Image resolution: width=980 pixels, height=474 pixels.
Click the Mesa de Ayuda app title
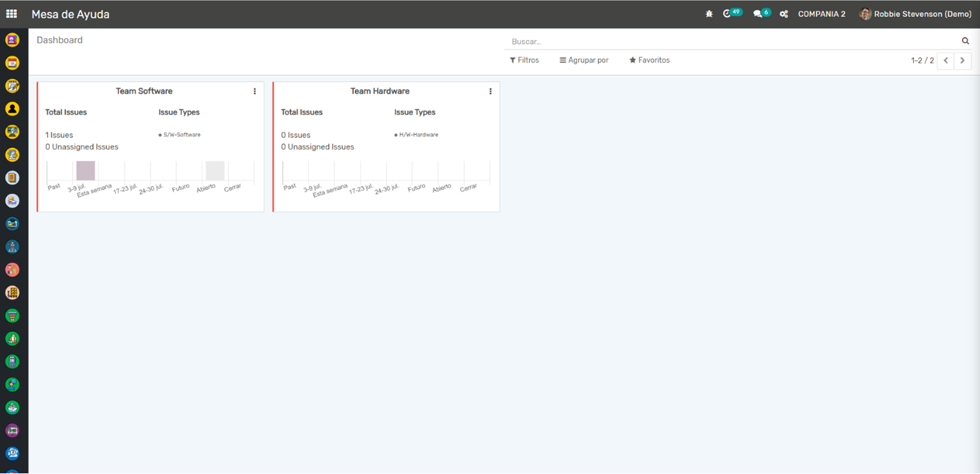(70, 14)
